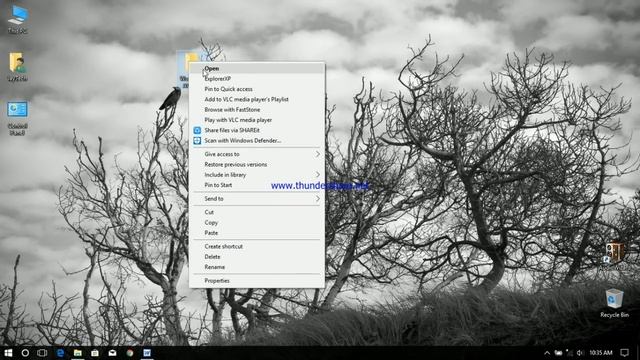Image resolution: width=640 pixels, height=360 pixels.
Task: Open network status icon in tray
Action: click(x=569, y=353)
